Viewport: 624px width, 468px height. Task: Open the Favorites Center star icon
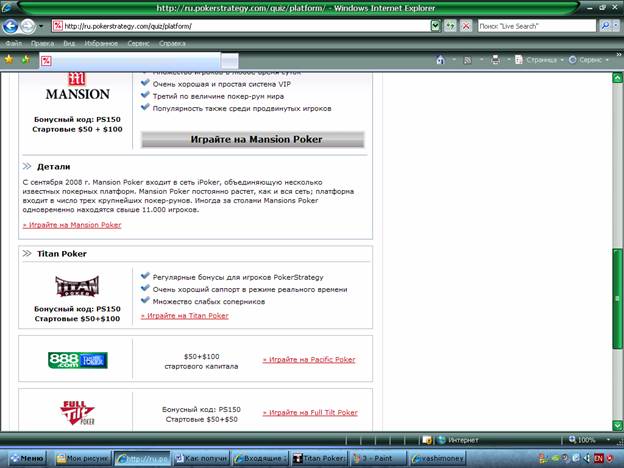click(x=9, y=60)
